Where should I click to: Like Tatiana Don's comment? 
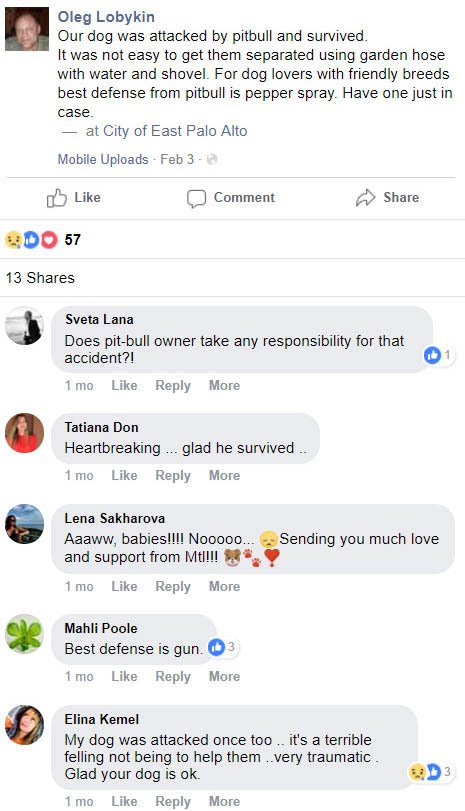coord(125,475)
